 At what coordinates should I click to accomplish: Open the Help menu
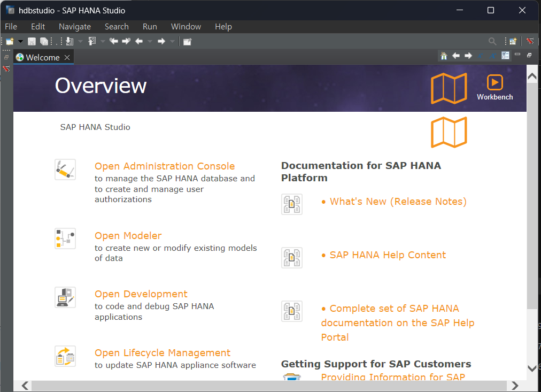pos(223,27)
